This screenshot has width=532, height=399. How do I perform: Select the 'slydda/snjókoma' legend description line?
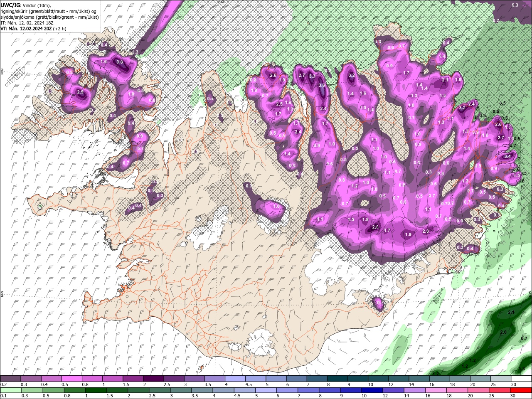tap(49, 17)
